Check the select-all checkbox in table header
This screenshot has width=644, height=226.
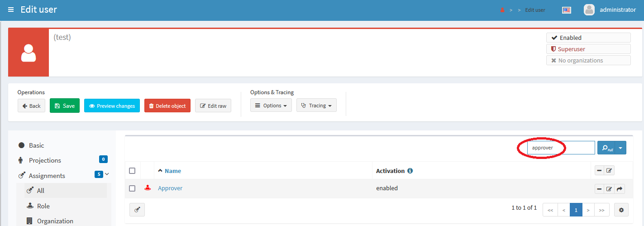(132, 171)
